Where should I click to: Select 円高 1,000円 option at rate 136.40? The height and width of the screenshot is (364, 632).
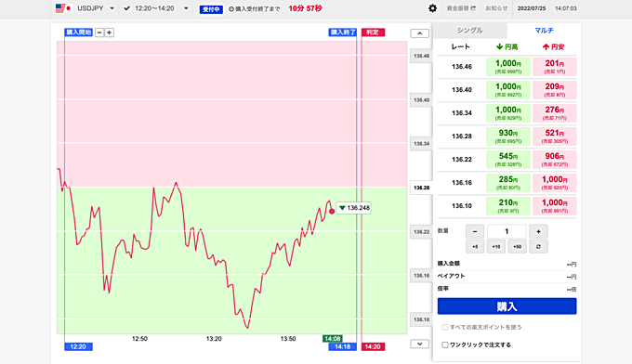507,90
